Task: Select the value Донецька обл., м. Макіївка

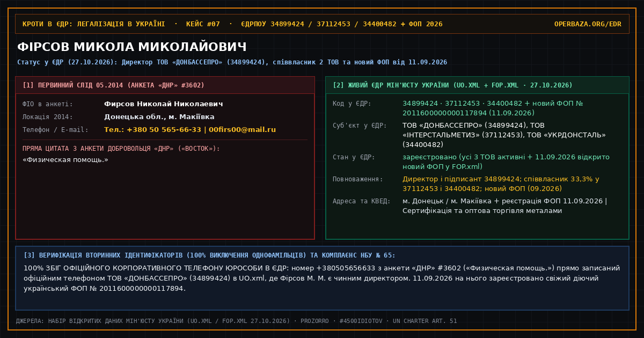Action: click(159, 117)
